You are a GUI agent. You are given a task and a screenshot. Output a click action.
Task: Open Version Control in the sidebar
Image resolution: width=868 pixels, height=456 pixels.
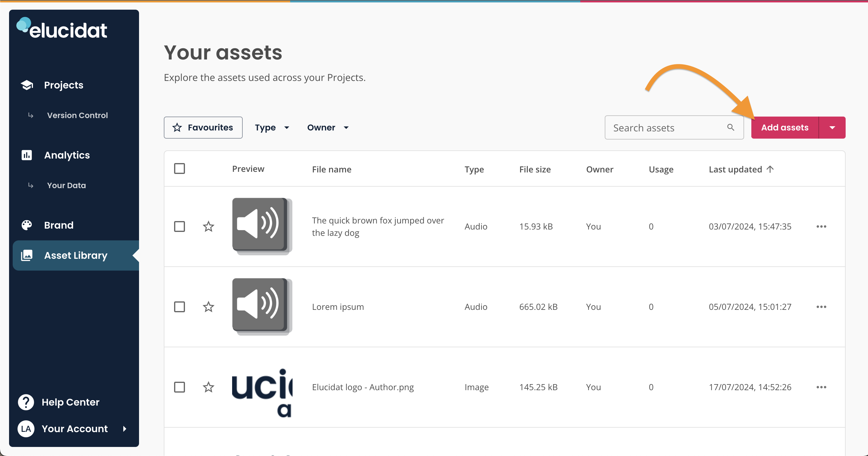pyautogui.click(x=77, y=115)
